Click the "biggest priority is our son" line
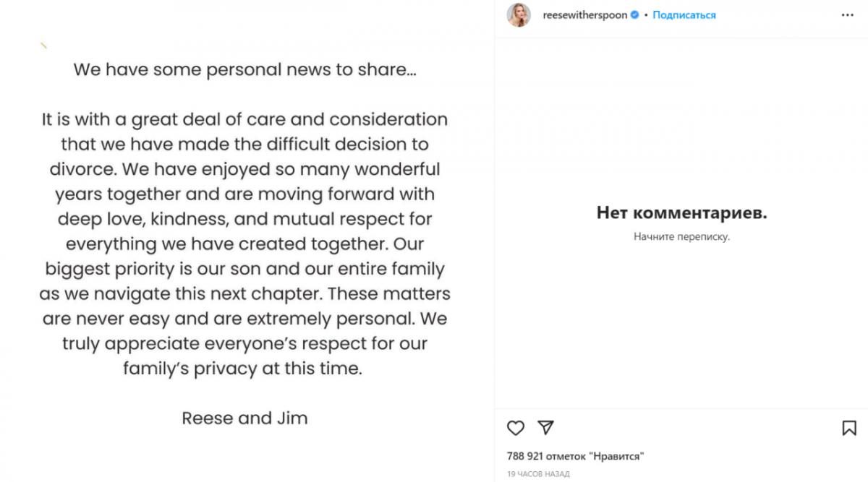The width and height of the screenshot is (868, 482). point(244,270)
